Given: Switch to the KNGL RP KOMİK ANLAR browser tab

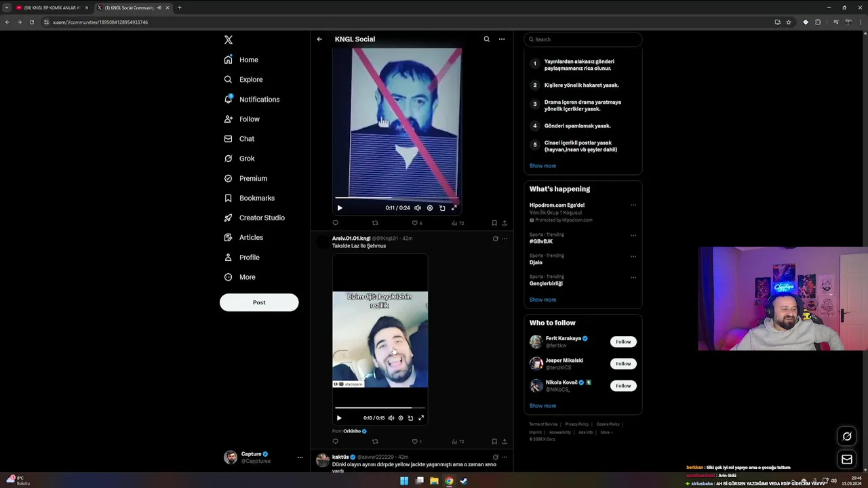Looking at the screenshot, I should 52,7.
